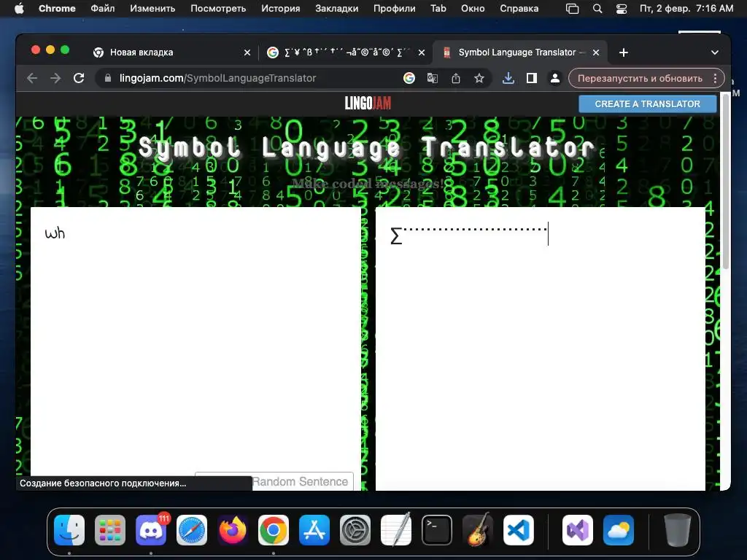Open the translate page icon
The image size is (747, 560).
tap(433, 78)
